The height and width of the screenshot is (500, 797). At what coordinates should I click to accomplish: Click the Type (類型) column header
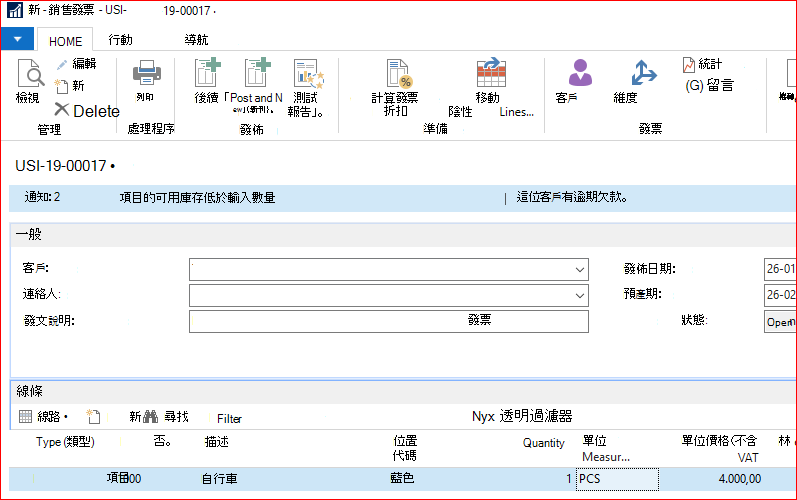point(65,442)
